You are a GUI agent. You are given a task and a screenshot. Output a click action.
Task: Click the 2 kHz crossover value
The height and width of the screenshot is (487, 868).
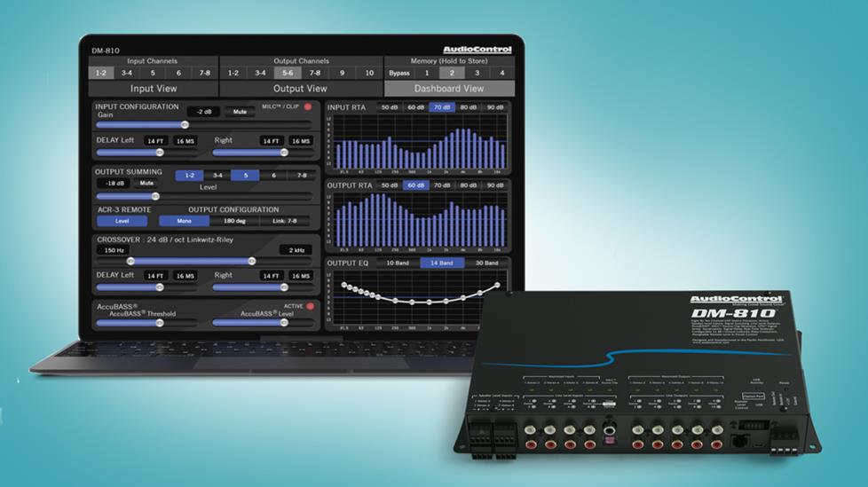point(296,250)
